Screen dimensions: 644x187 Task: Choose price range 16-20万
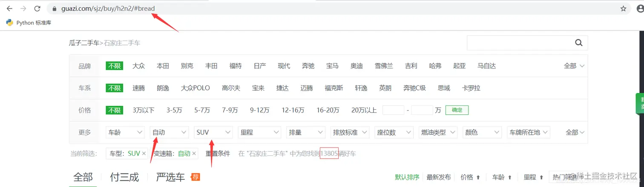tap(328, 110)
